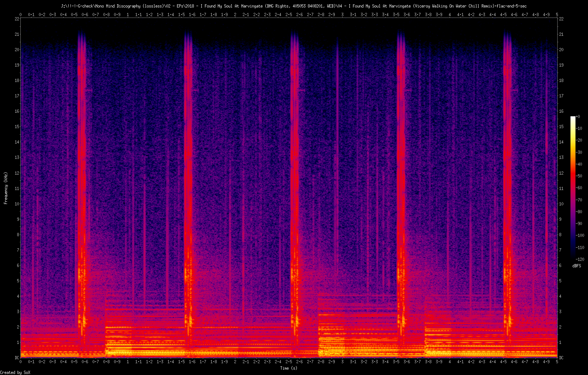The image size is (588, 375).
Task: Click the "dBFS" label under the color scale
Action: click(577, 266)
